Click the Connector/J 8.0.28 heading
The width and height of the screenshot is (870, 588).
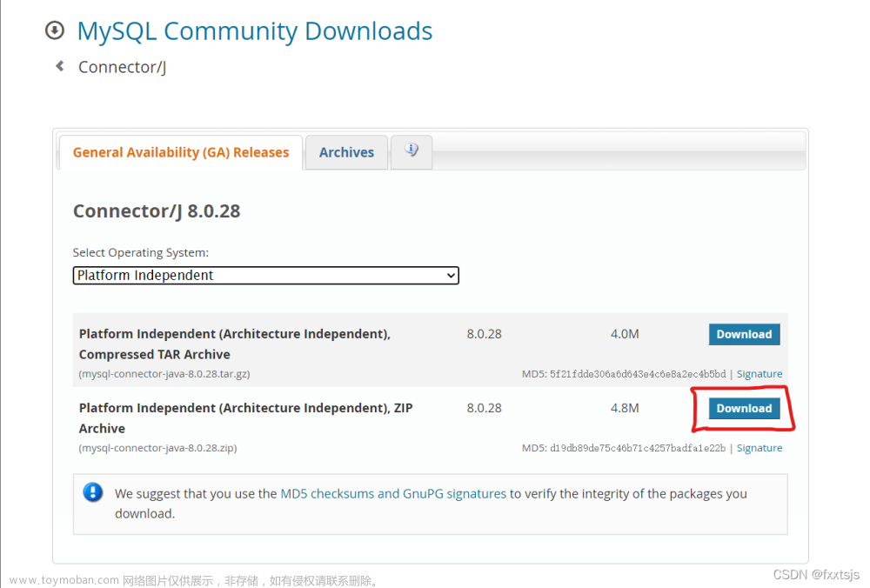point(157,211)
